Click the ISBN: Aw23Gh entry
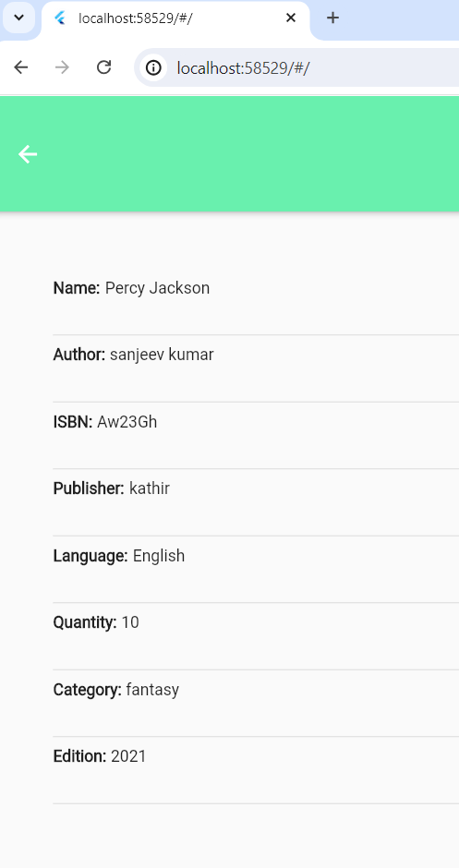This screenshot has height=868, width=459. click(256, 422)
